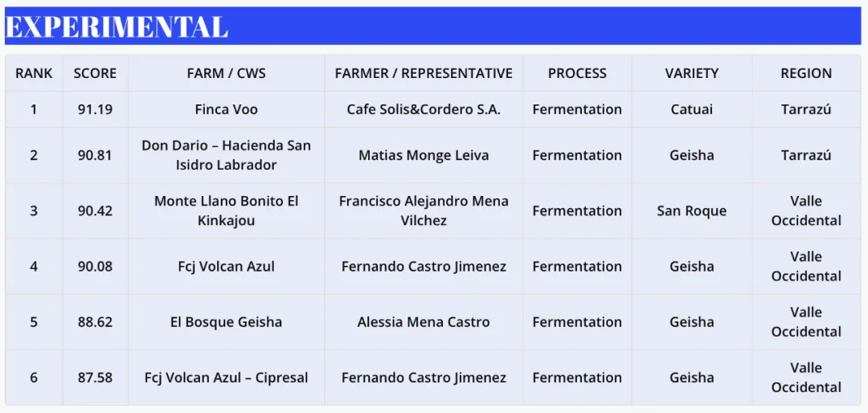
Task: Click the REGION column header
Action: [x=806, y=73]
